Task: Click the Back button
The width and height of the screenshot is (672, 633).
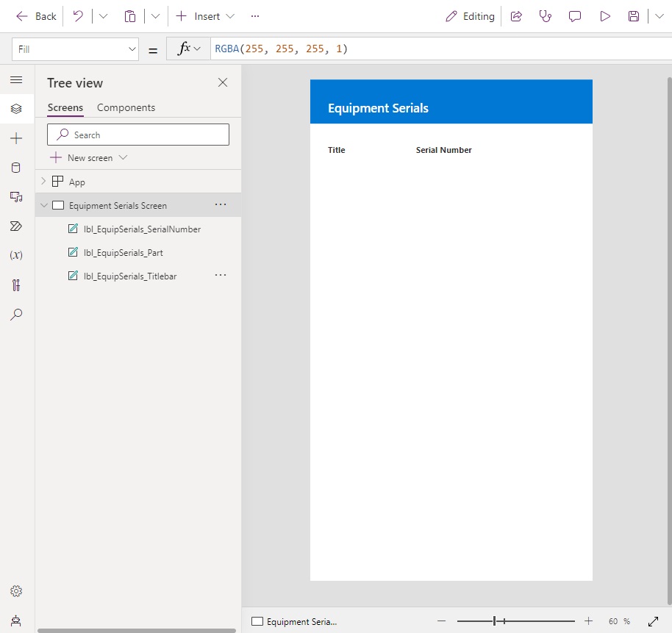Action: click(x=35, y=15)
